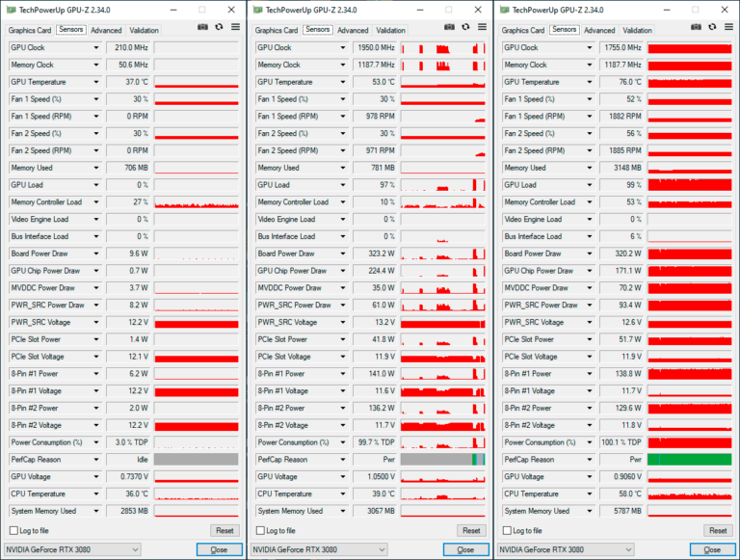740x560 pixels.
Task: Click the refresh icon in left GPU-Z window
Action: click(x=219, y=28)
